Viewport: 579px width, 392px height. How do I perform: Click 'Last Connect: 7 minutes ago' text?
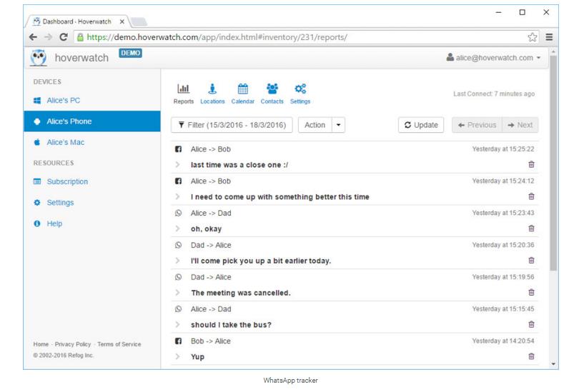[x=494, y=94]
